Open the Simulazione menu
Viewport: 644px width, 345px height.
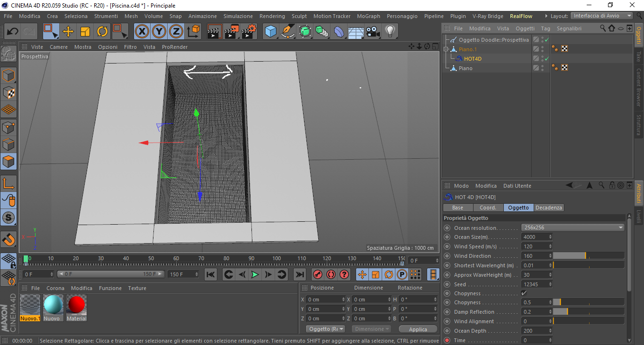(238, 16)
